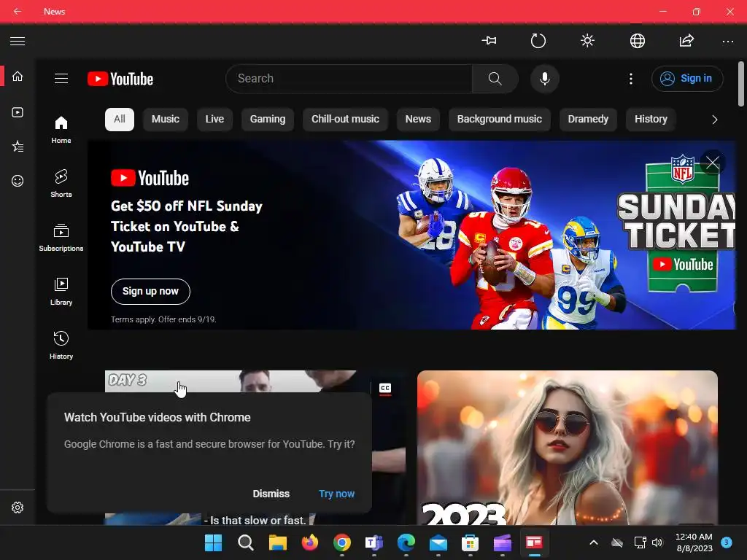Close the NFL Sunday Ticket banner
Screen dimensions: 747x560
click(713, 163)
